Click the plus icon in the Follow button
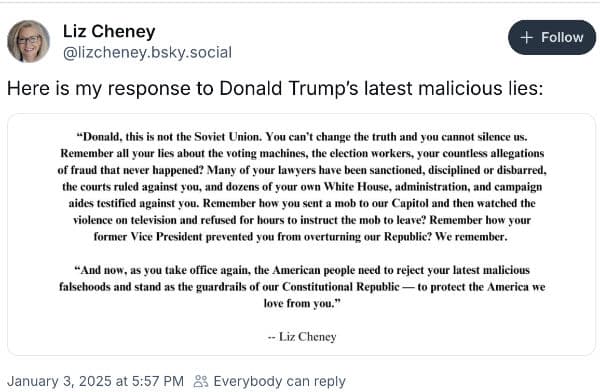Image resolution: width=600 pixels, height=392 pixels. (527, 38)
